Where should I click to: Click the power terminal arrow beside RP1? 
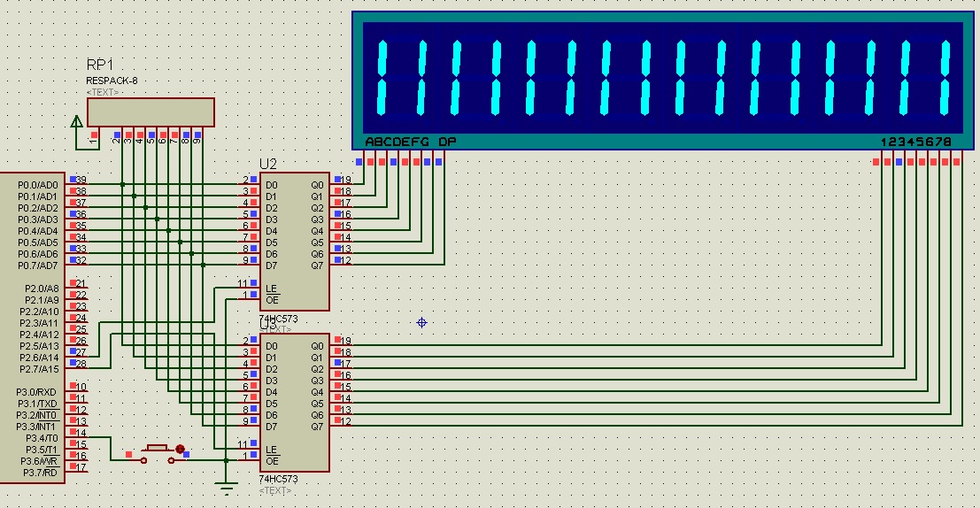(77, 121)
